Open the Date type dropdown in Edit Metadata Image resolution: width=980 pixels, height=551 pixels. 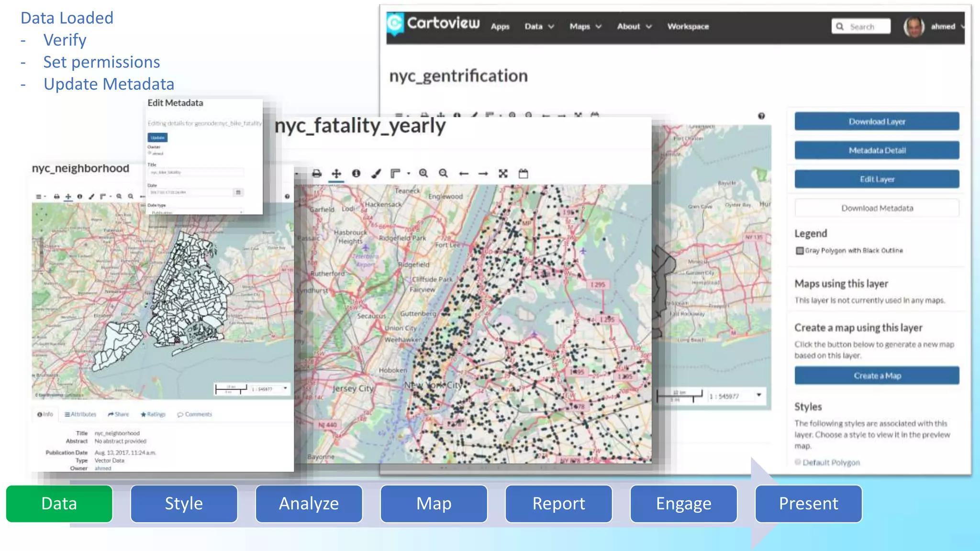point(195,211)
